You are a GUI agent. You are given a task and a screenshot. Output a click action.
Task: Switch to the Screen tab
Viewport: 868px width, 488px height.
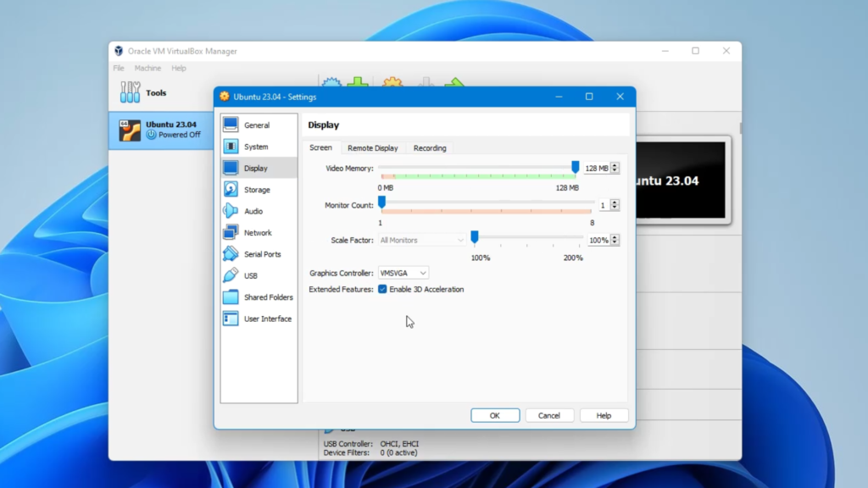tap(320, 147)
